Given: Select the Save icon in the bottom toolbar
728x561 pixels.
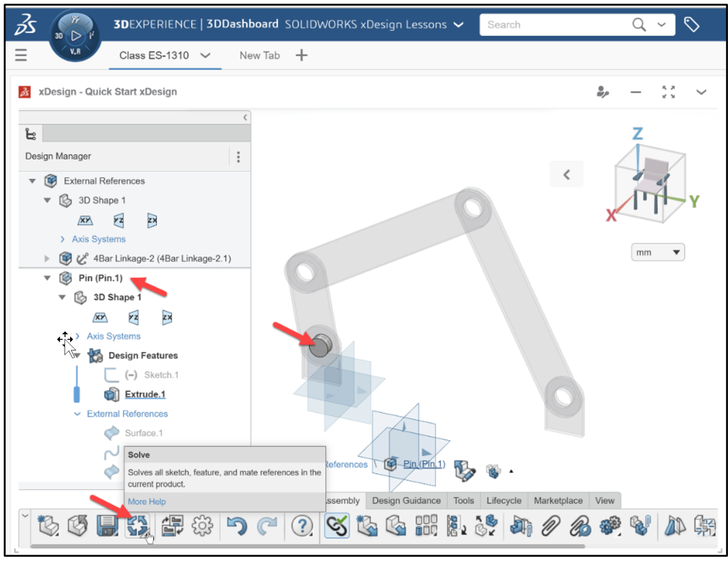Looking at the screenshot, I should tap(107, 525).
